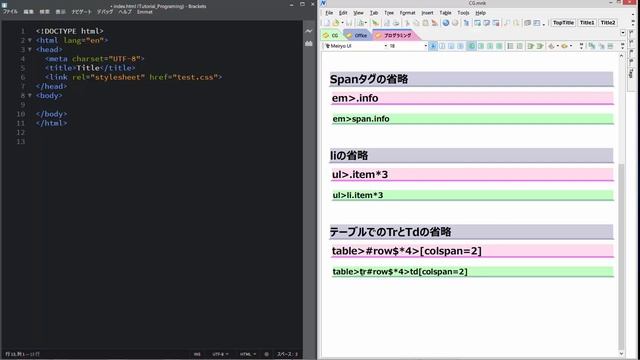Image resolution: width=640 pixels, height=360 pixels.
Task: Select the プログラミング tab
Action: coord(394,36)
